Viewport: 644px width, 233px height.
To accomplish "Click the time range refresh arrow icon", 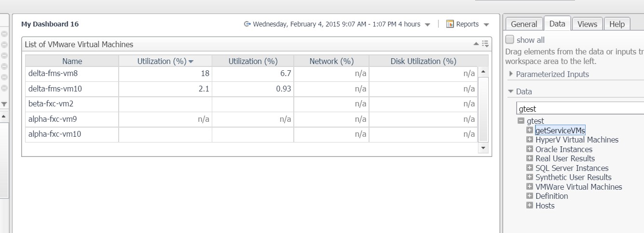I will pyautogui.click(x=247, y=24).
